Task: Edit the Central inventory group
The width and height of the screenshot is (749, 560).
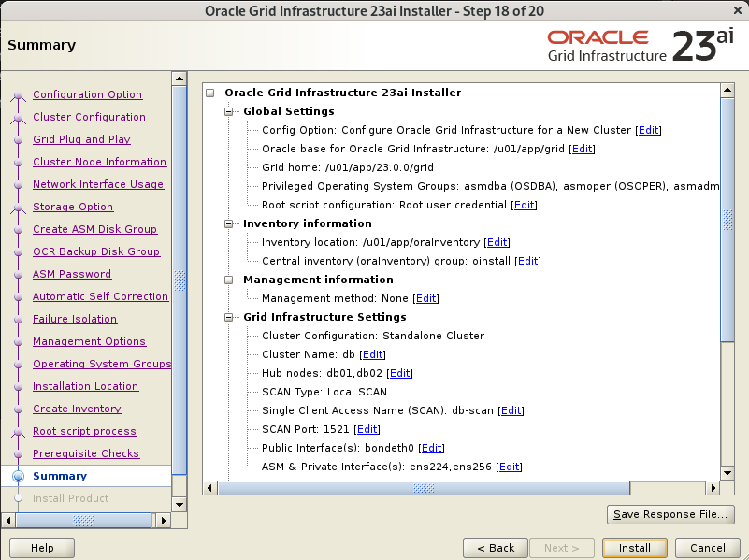Action: click(527, 261)
